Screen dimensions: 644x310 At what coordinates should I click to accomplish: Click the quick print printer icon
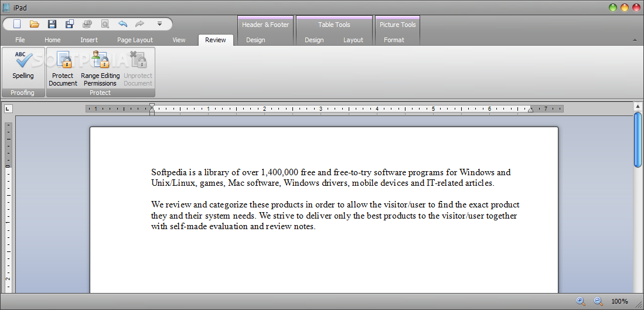[87, 24]
